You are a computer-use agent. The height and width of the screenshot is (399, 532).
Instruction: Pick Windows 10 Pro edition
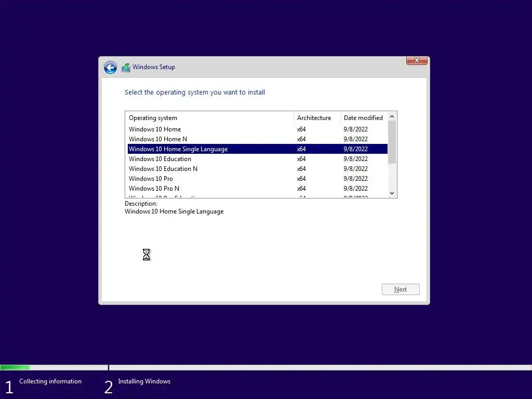click(258, 179)
